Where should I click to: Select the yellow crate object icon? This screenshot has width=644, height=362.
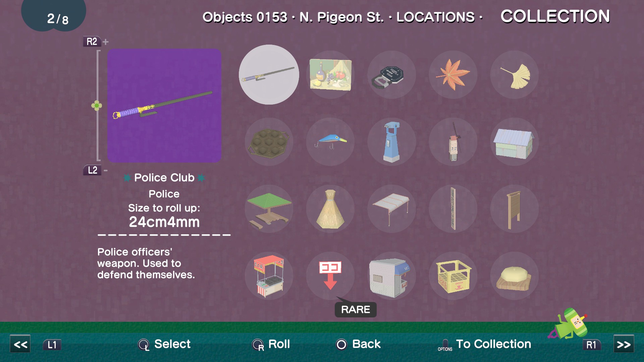pyautogui.click(x=453, y=276)
